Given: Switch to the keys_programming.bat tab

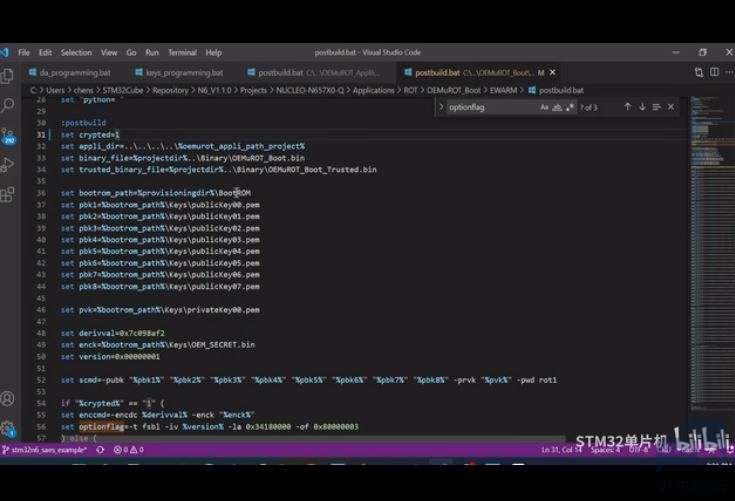Looking at the screenshot, I should 179,73.
